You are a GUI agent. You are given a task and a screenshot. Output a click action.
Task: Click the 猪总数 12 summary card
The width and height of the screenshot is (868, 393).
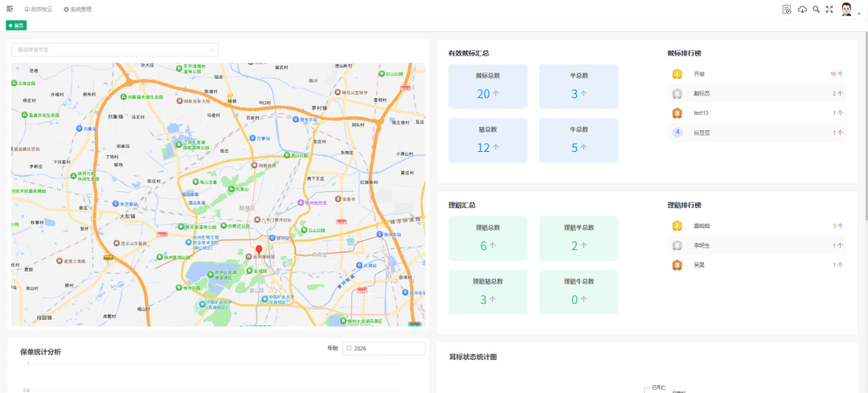point(488,141)
